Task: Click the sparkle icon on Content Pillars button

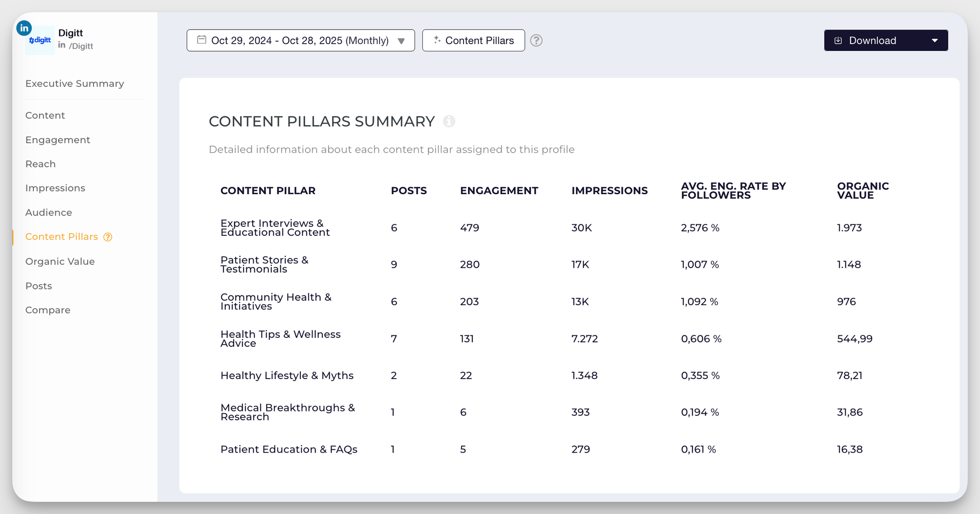Action: pos(437,40)
